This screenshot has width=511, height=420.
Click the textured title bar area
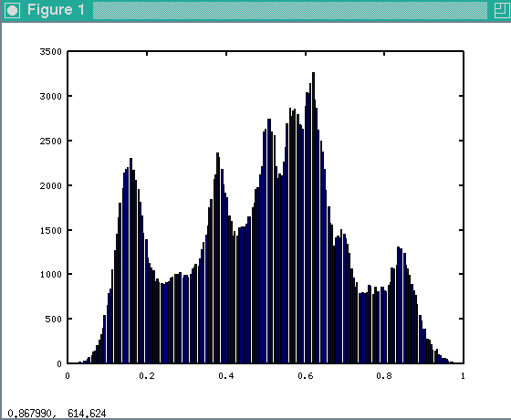click(x=290, y=10)
